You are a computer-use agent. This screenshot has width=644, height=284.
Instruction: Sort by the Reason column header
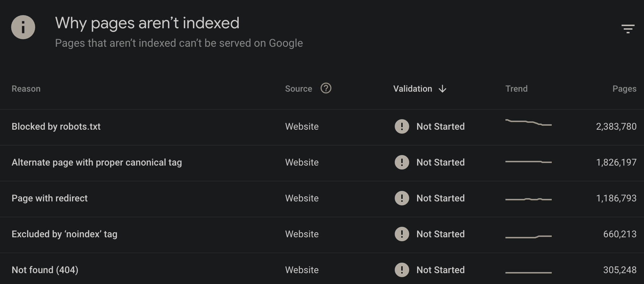tap(26, 89)
